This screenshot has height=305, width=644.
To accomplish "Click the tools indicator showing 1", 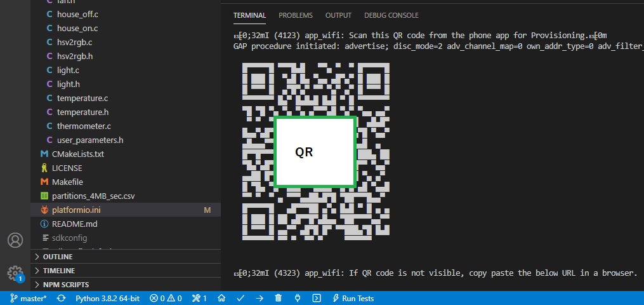I will (x=199, y=298).
